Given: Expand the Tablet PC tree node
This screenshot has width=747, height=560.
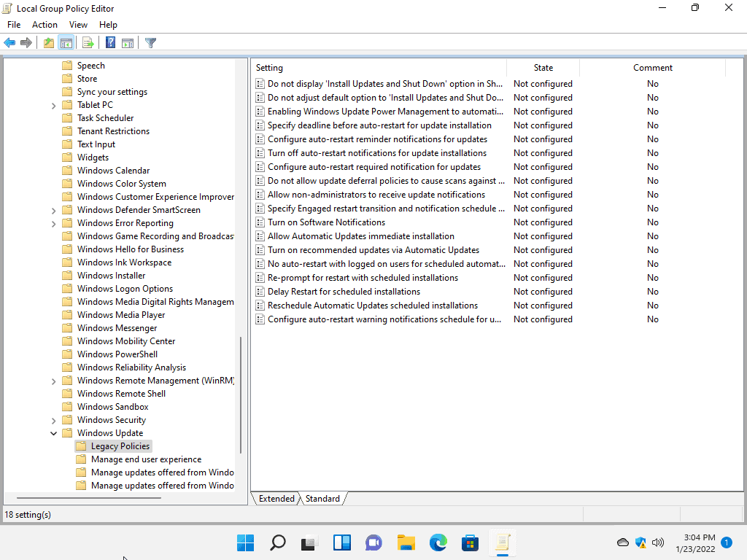Looking at the screenshot, I should [53, 104].
